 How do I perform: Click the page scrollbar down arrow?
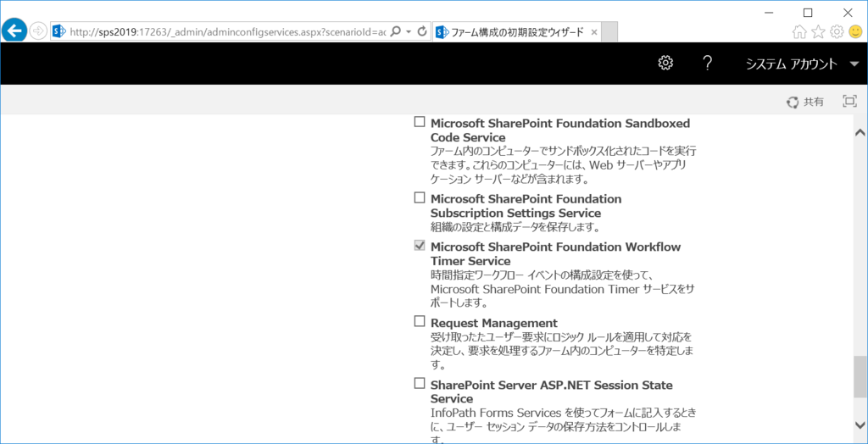point(860,425)
